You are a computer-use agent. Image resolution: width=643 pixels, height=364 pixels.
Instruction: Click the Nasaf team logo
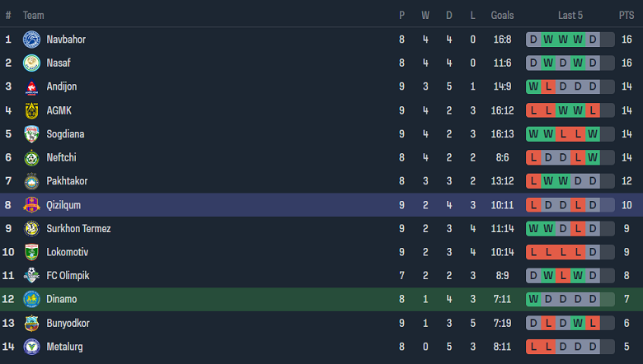31,63
